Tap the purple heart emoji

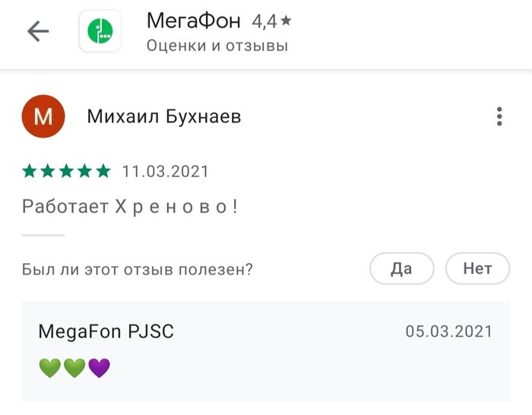[100, 368]
